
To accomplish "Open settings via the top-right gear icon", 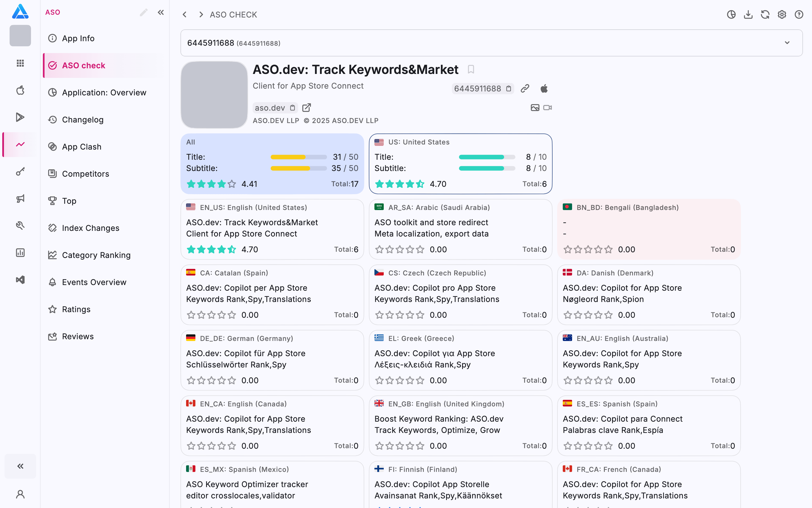I will click(782, 14).
